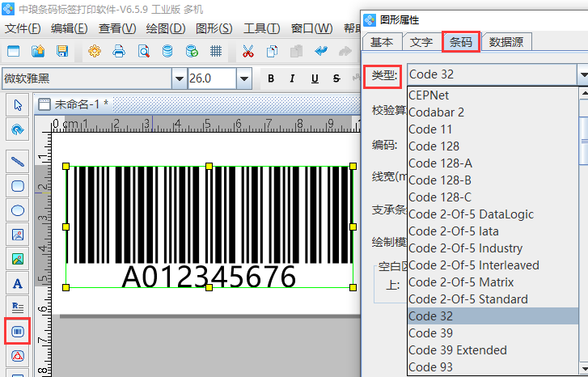Choose Code 2-Of-5 Interleaved in list
This screenshot has width=588, height=377.
pos(493,265)
